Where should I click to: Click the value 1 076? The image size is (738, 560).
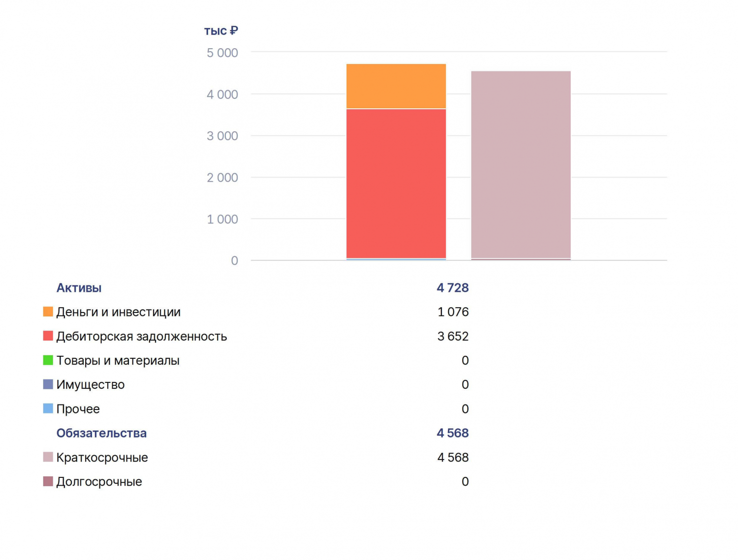pos(453,312)
